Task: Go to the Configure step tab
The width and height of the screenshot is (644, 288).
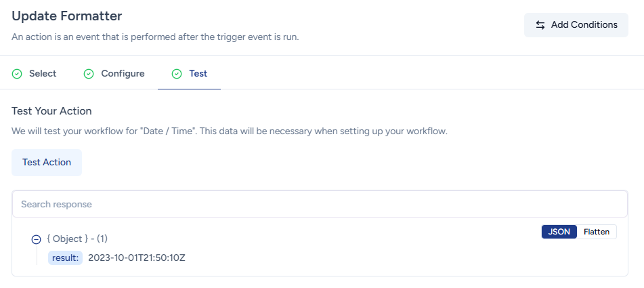Action: pos(123,74)
